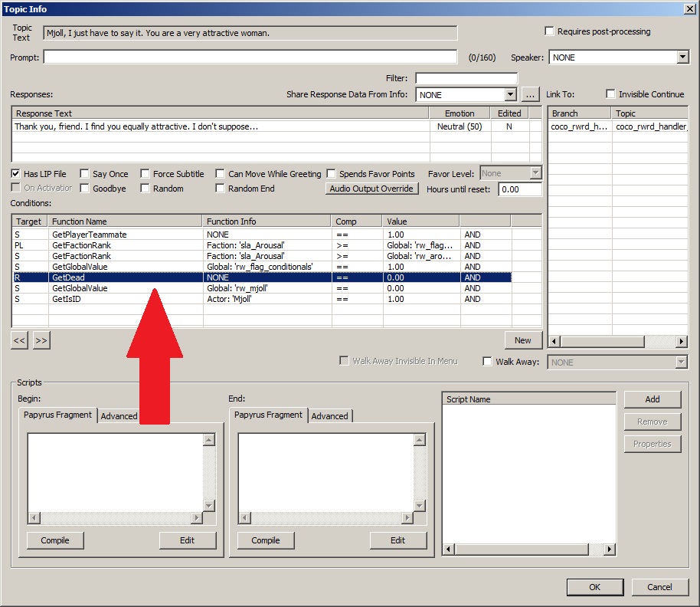Enable Requires post-processing checkbox
Image resolution: width=700 pixels, height=607 pixels.
(549, 31)
